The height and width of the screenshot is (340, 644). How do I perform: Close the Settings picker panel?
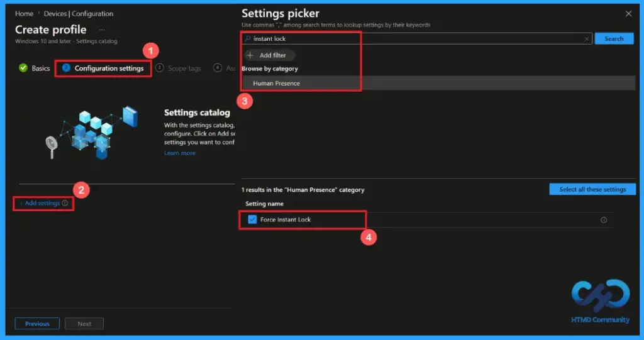628,14
